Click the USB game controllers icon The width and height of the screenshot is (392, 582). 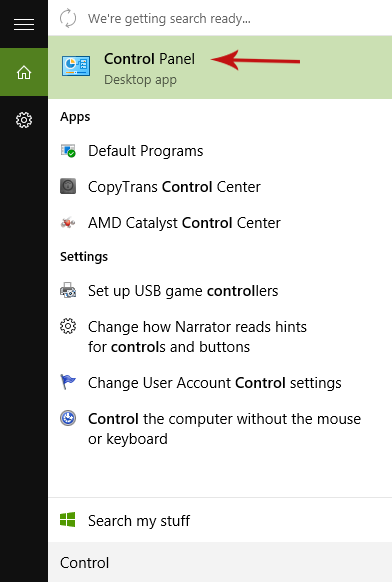[x=68, y=290]
